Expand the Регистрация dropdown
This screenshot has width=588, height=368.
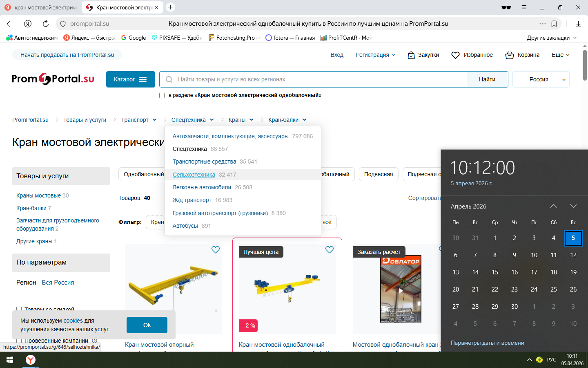click(x=375, y=55)
